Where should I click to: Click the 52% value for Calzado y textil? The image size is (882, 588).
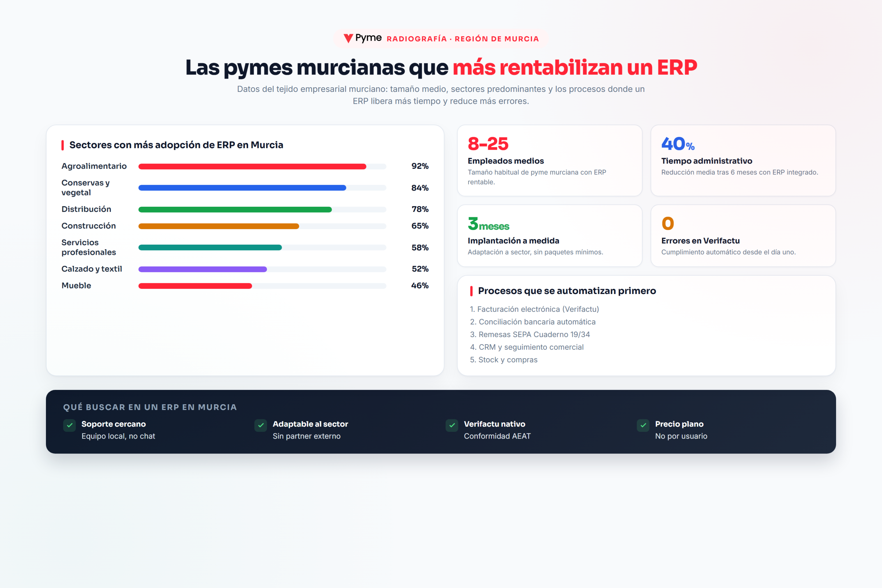click(420, 269)
